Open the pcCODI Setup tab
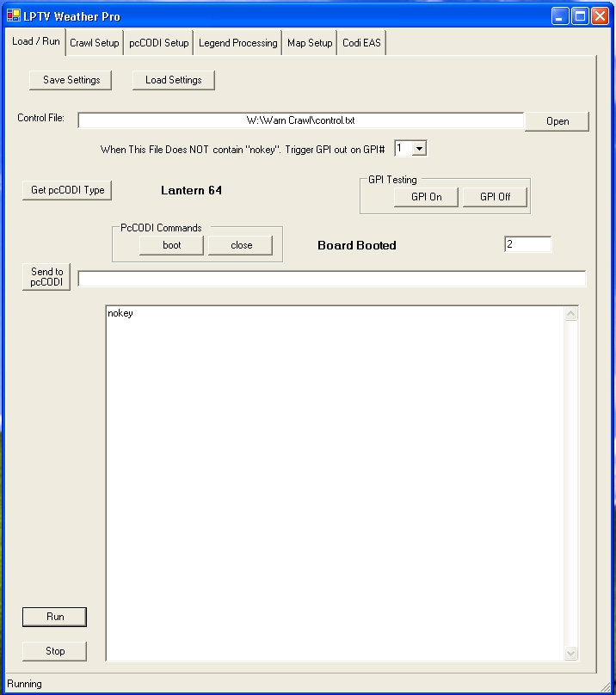 click(x=159, y=43)
